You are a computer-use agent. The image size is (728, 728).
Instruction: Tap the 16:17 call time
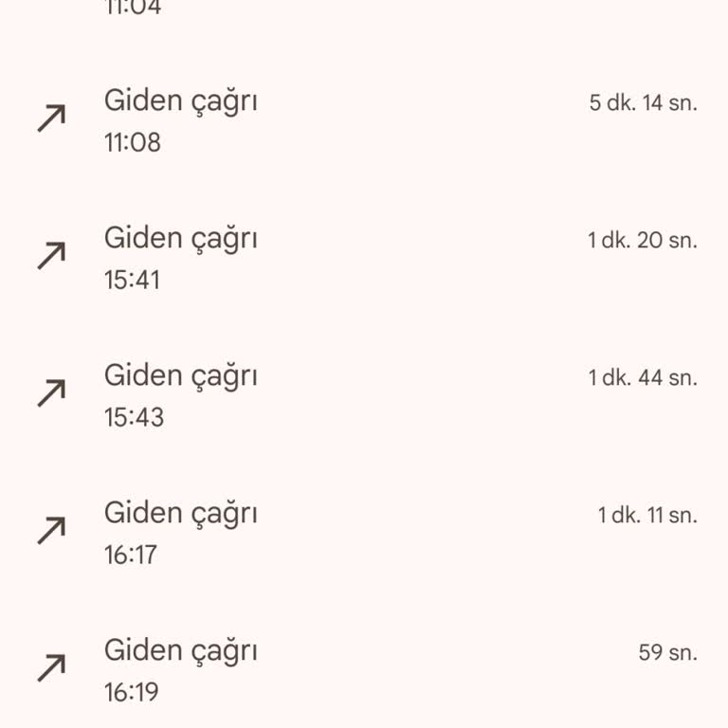(x=130, y=555)
